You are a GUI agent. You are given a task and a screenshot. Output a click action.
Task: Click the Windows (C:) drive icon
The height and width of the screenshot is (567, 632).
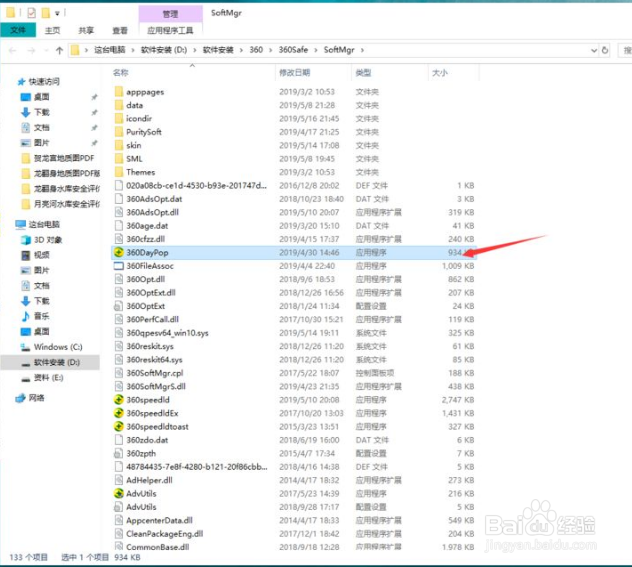(x=26, y=347)
